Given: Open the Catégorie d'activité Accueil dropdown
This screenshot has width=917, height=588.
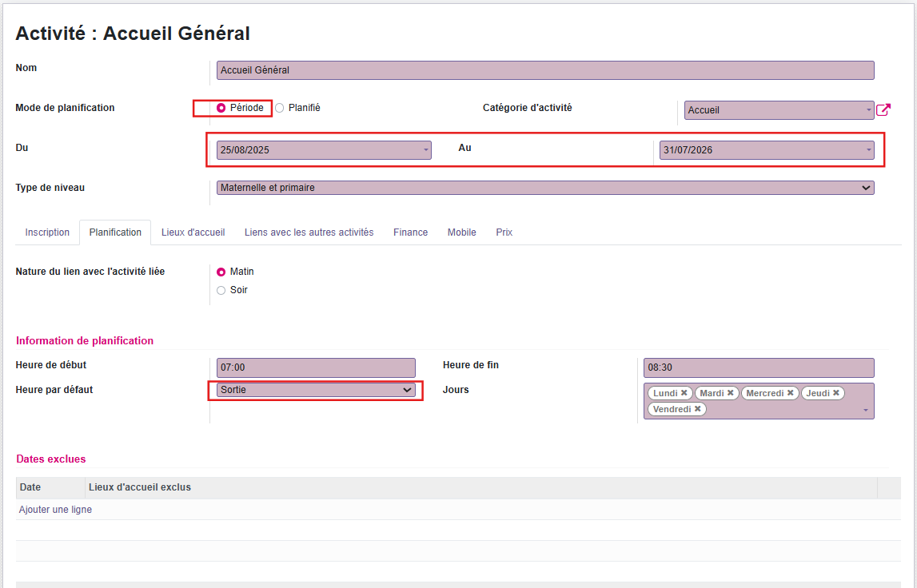Looking at the screenshot, I should [779, 110].
